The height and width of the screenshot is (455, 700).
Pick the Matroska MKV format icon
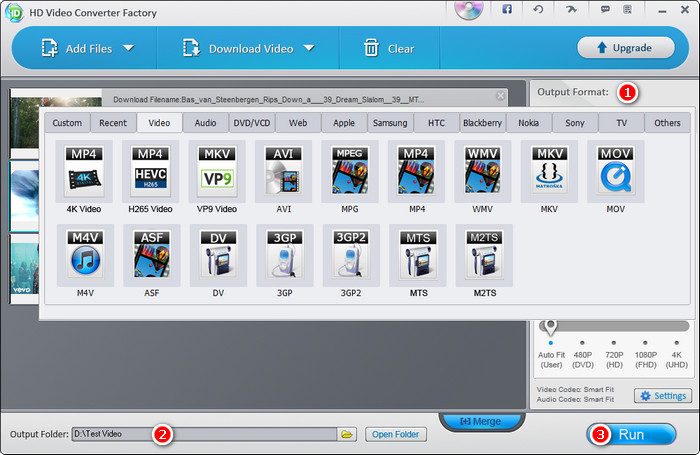click(549, 172)
